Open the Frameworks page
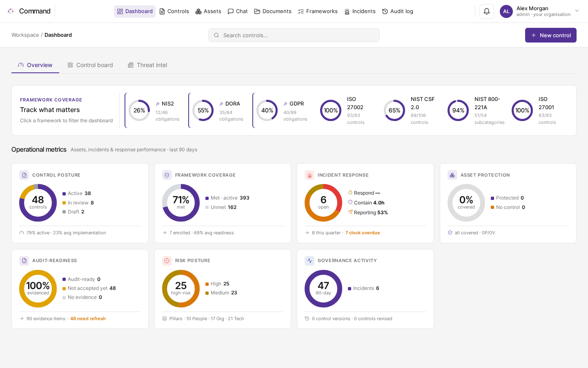This screenshot has width=588, height=368. click(x=318, y=11)
